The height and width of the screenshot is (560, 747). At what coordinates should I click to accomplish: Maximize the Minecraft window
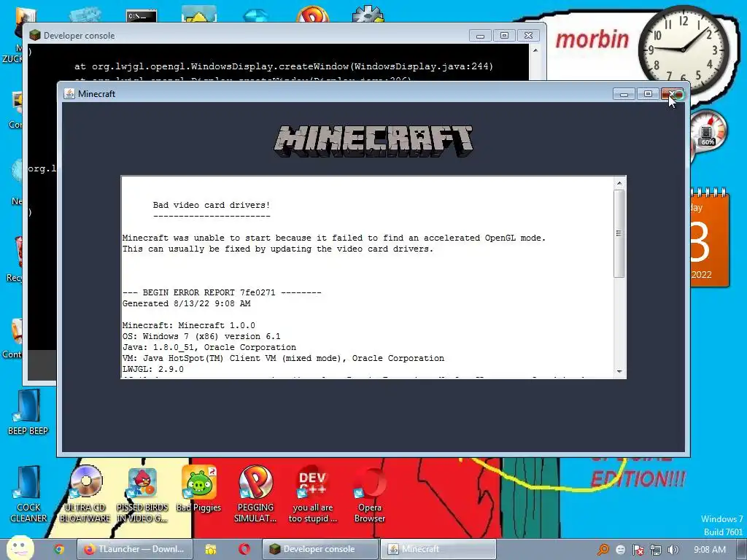click(x=648, y=94)
